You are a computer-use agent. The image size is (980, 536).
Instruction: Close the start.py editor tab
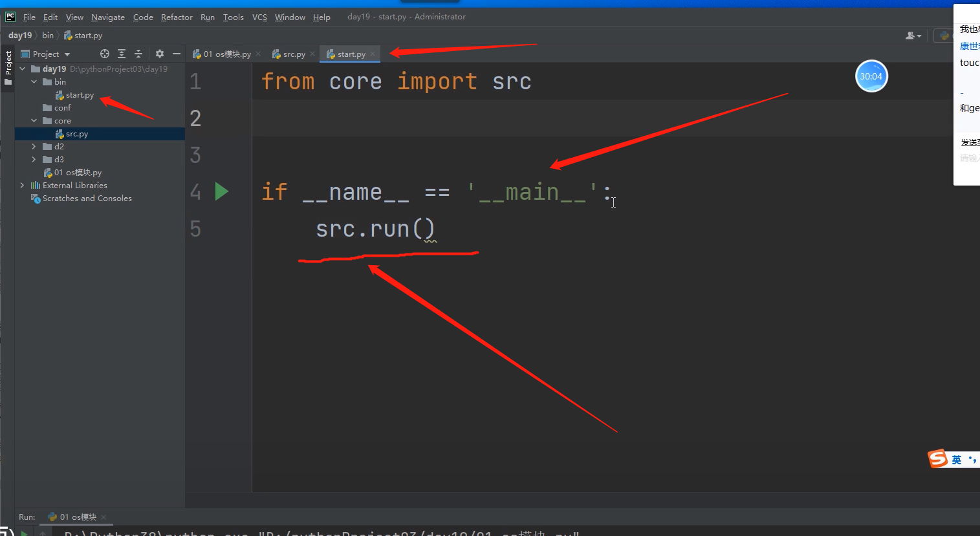point(373,54)
